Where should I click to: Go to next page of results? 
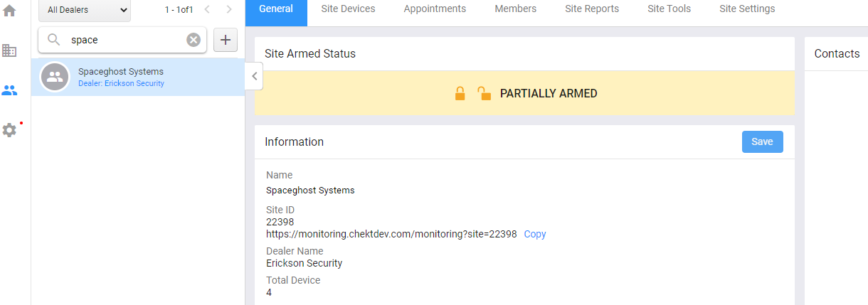228,9
